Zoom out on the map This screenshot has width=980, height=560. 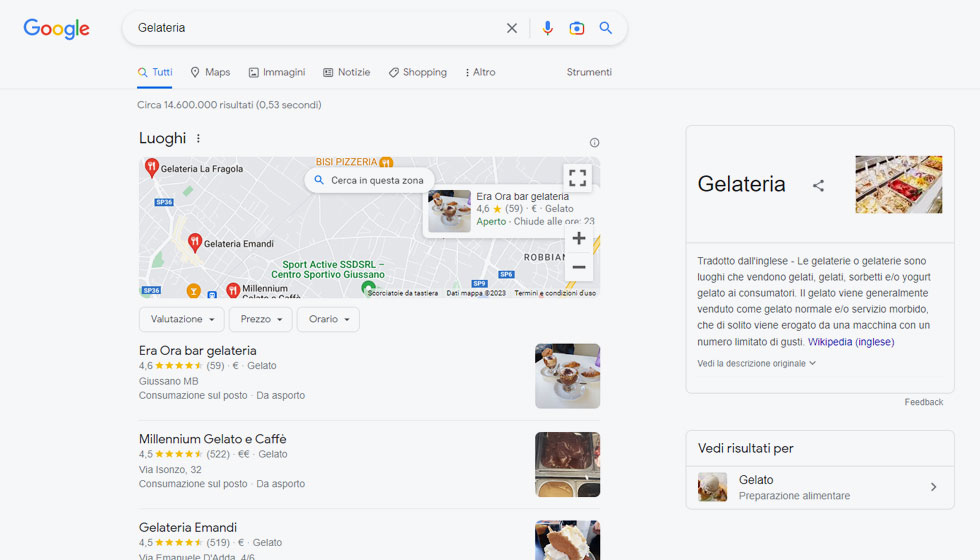click(579, 267)
